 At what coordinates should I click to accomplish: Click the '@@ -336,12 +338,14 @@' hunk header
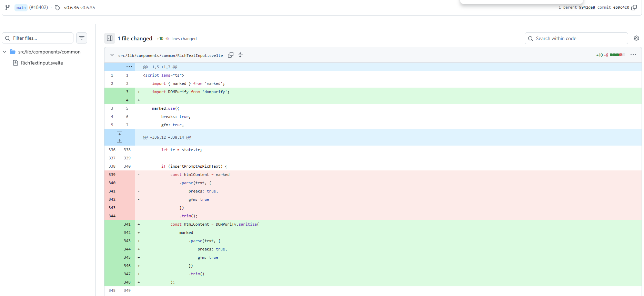point(167,137)
